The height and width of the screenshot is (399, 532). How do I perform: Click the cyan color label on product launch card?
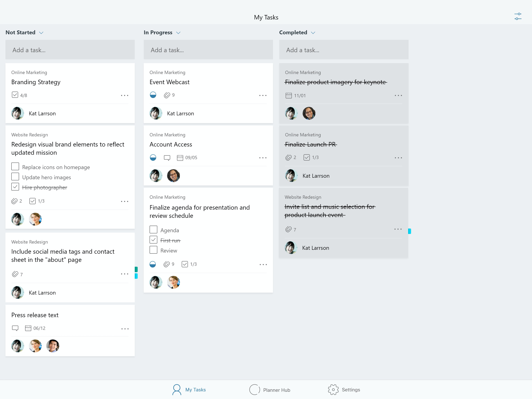(x=409, y=231)
